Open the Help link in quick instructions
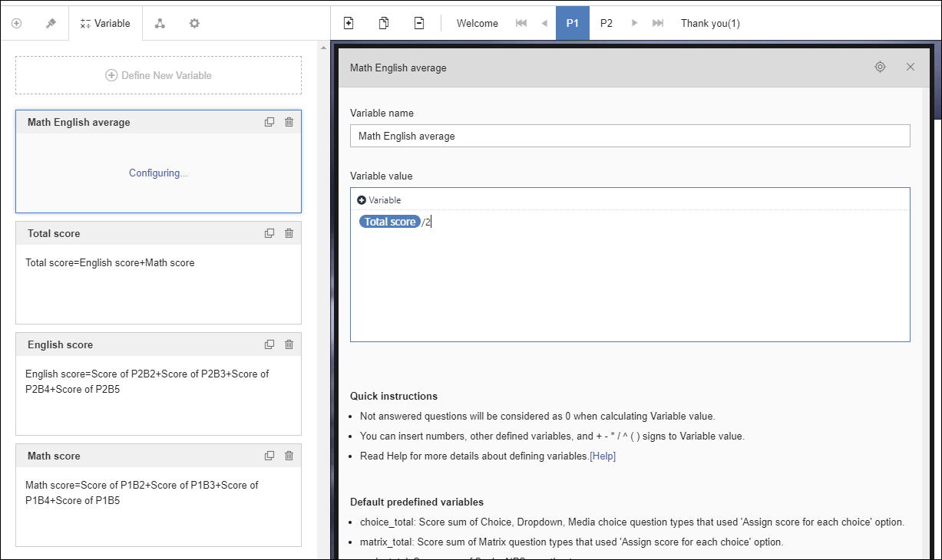 [x=603, y=456]
